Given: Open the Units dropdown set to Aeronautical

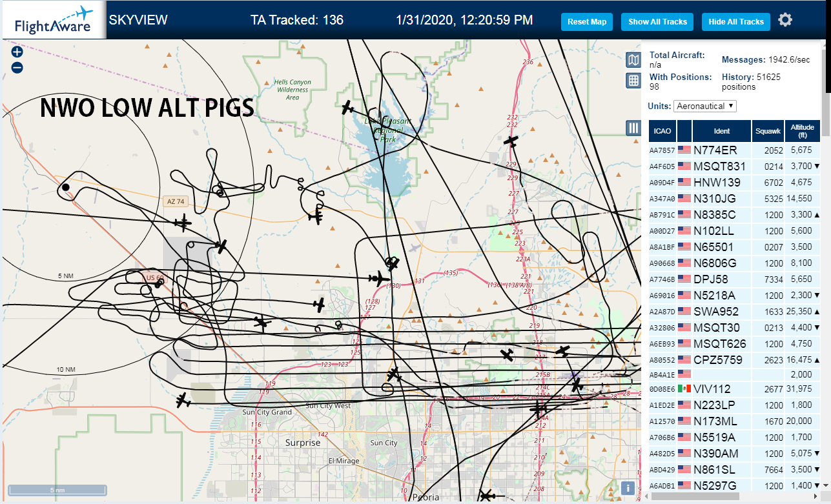Looking at the screenshot, I should tap(705, 106).
